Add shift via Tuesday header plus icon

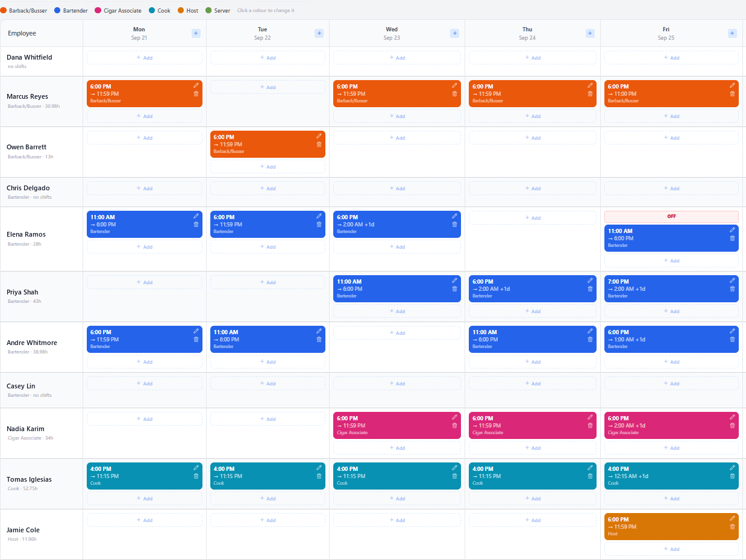[x=319, y=34]
